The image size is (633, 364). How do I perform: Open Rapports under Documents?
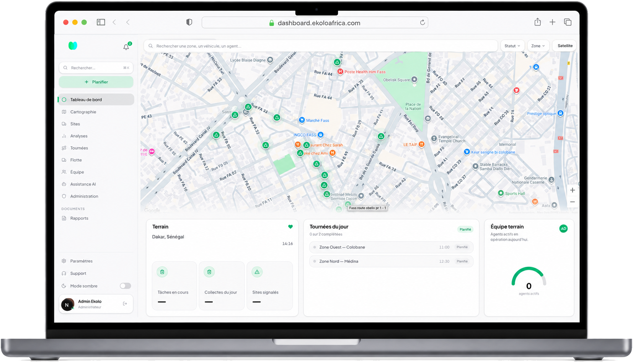click(x=96, y=218)
